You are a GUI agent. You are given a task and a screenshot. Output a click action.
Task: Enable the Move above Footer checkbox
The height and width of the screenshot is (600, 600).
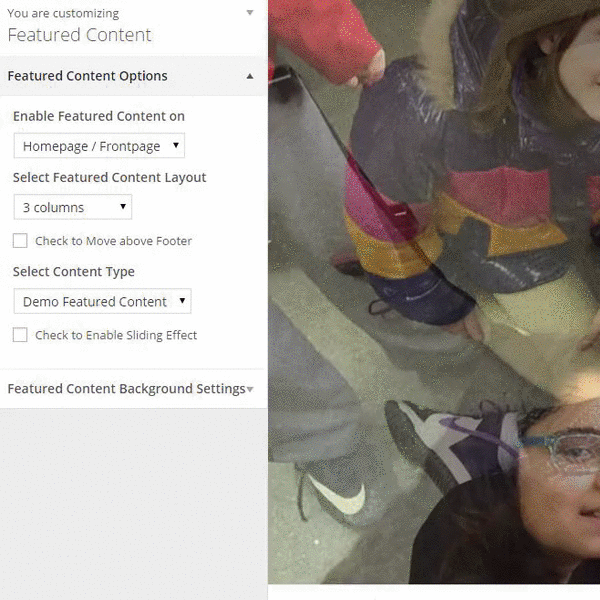tap(20, 241)
